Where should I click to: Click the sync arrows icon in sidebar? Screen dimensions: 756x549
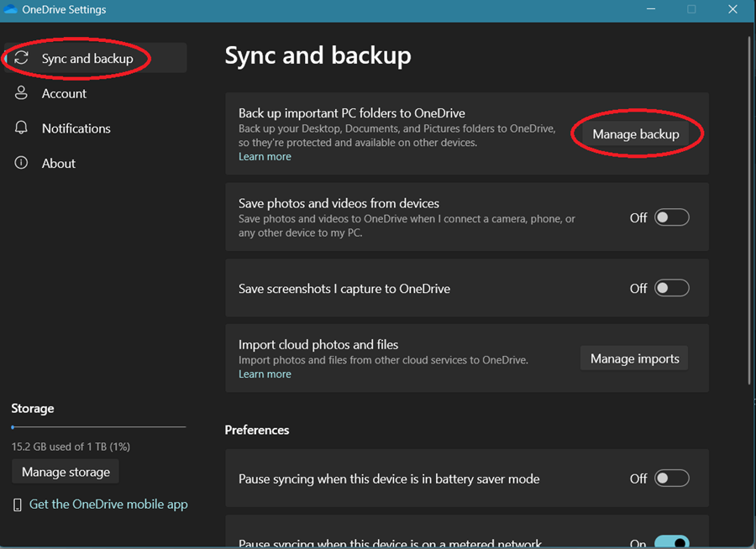(x=21, y=58)
